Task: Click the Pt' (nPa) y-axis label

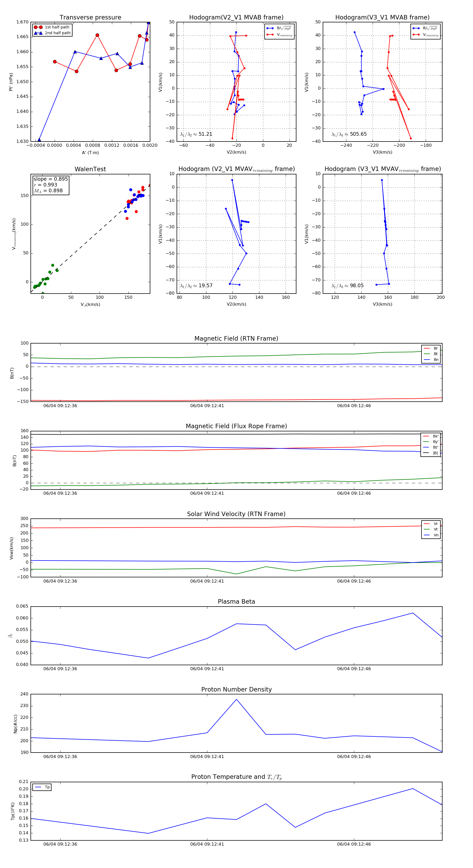Action: (11, 82)
